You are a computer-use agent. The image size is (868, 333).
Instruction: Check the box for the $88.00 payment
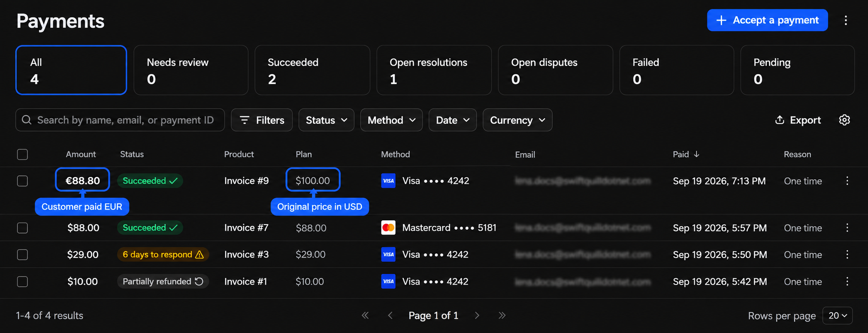(22, 228)
